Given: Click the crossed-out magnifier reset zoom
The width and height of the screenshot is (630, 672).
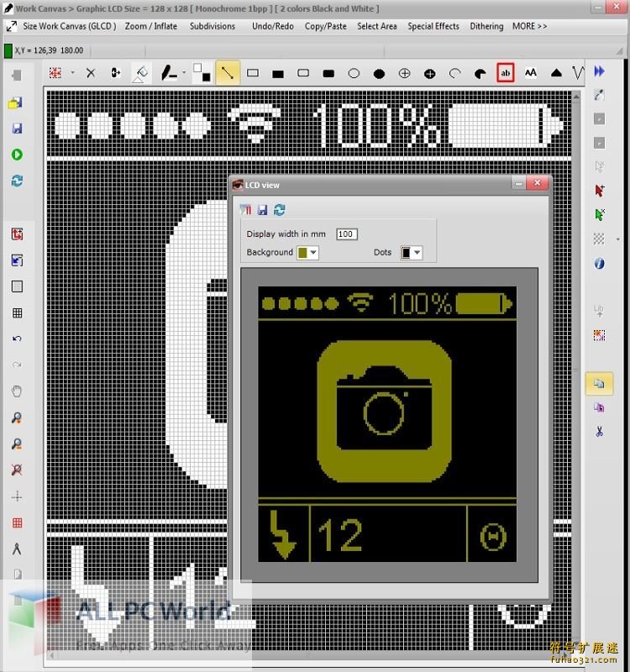Looking at the screenshot, I should pos(17,470).
